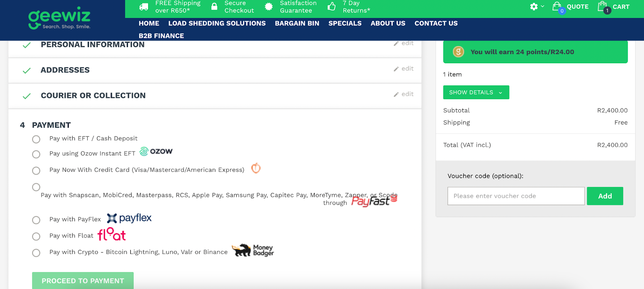
Task: Click the payflex logo
Action: 129,218
